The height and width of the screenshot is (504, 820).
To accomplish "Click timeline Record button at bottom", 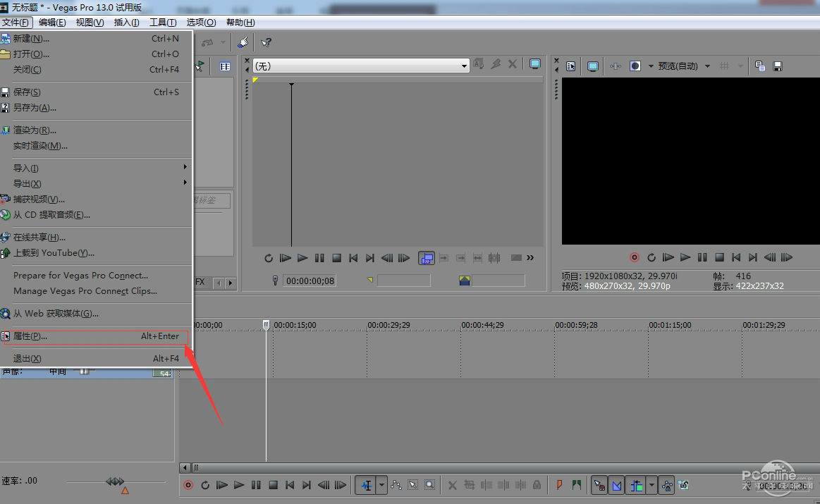I will (188, 485).
